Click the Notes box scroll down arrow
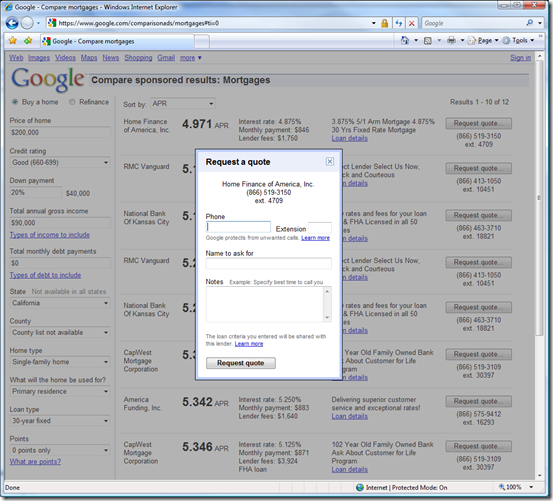The height and width of the screenshot is (501, 553). coord(327,318)
